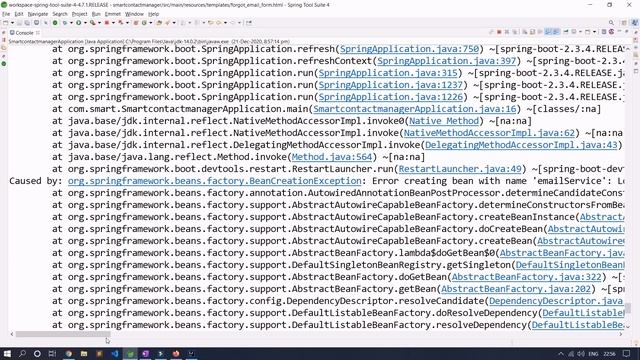
Task: Open SpringApplication.java:397 stack trace link
Action: 447,61
